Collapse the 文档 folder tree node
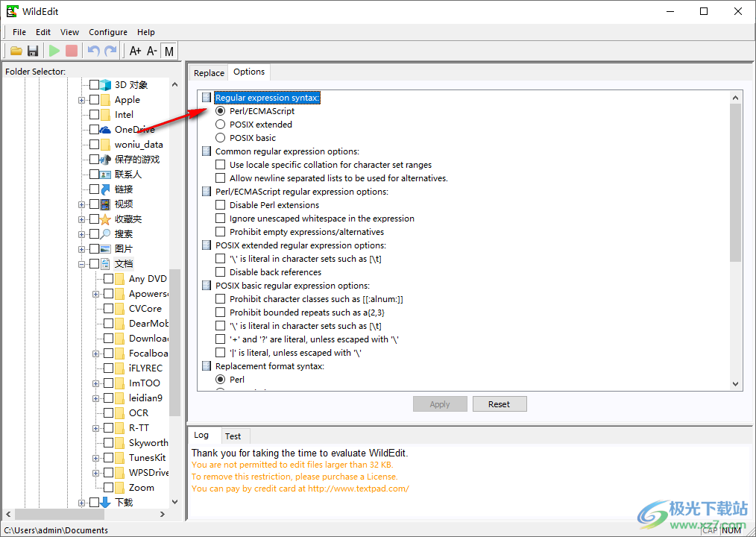Image resolution: width=756 pixels, height=537 pixels. (x=81, y=264)
